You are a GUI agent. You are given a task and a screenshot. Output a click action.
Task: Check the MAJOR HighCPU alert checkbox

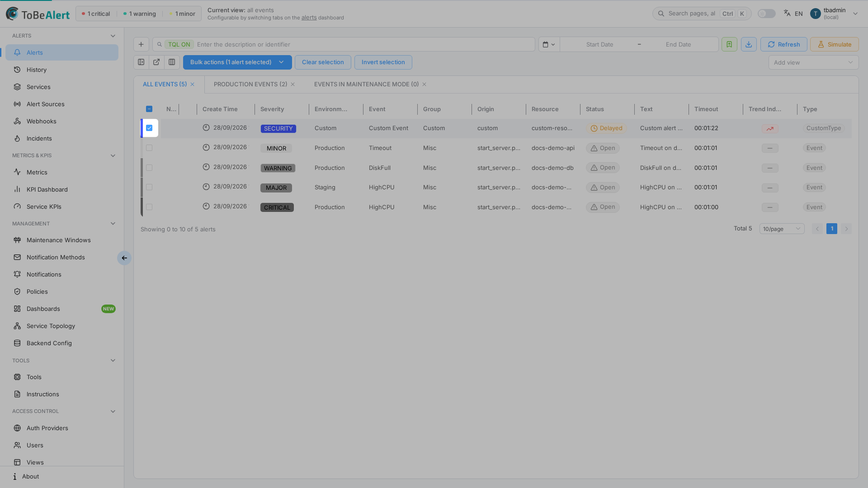pos(149,188)
